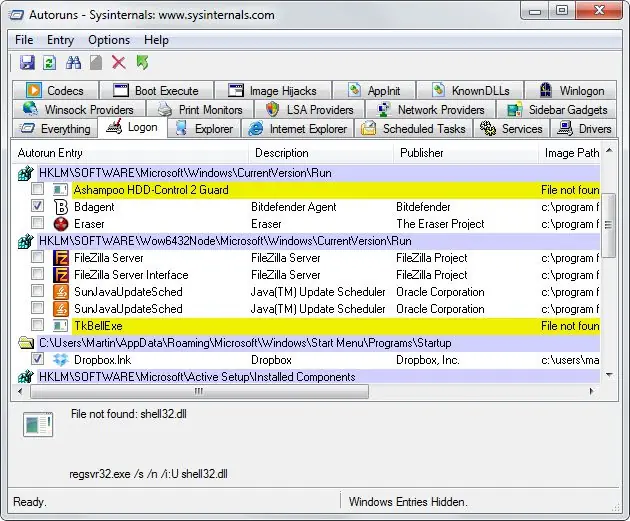
Task: Enable the Ashampoo HDD-Control 2 Guard checkbox
Action: 37,190
